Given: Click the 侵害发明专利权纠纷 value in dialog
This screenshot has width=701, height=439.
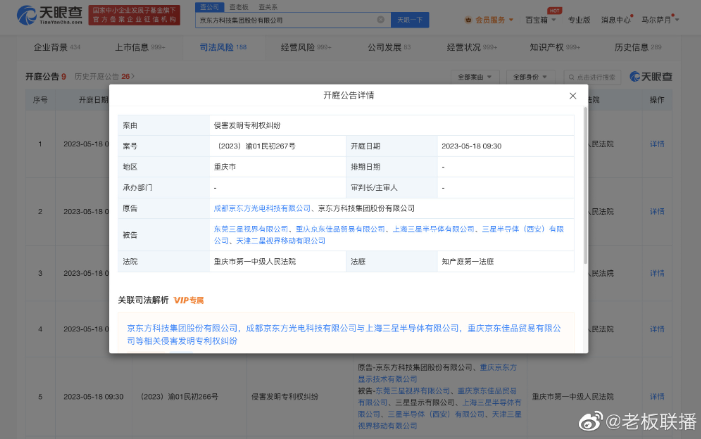Looking at the screenshot, I should 247,126.
